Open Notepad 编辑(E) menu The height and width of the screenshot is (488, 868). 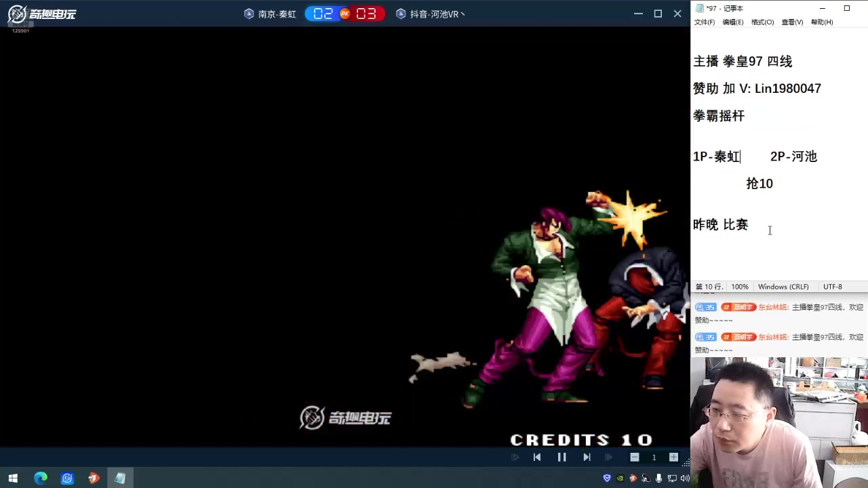coord(733,22)
